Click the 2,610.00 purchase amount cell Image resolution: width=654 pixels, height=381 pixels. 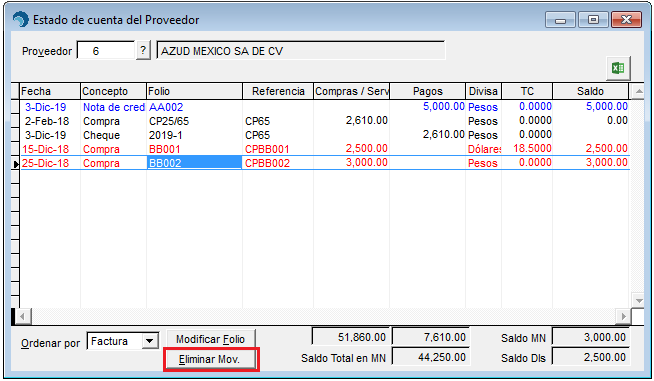351,121
